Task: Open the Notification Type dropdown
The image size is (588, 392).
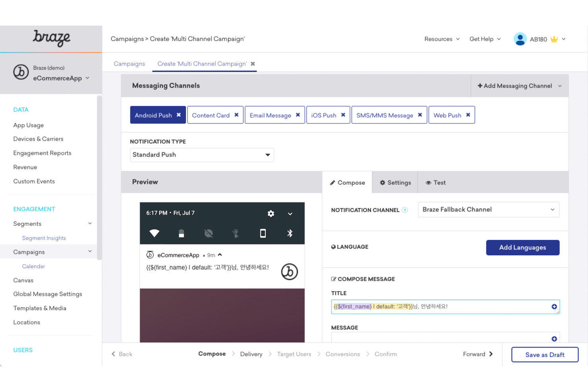Action: (x=202, y=155)
